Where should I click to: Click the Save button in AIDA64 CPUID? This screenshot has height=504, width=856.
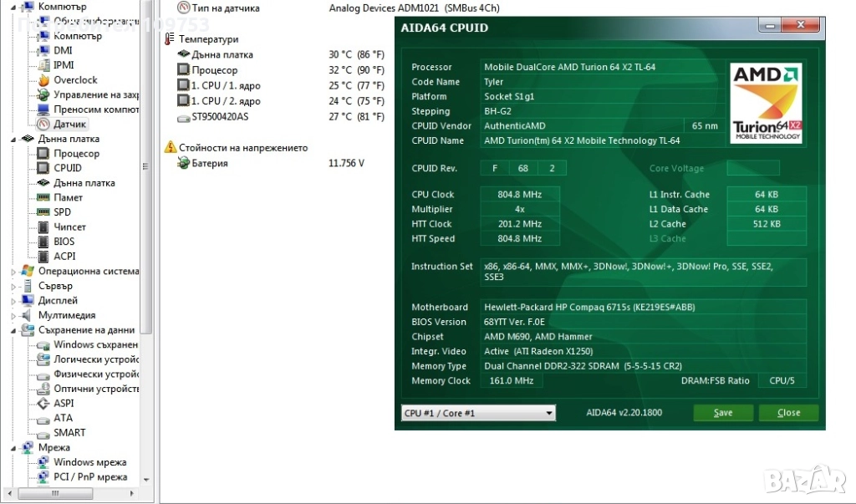point(722,413)
